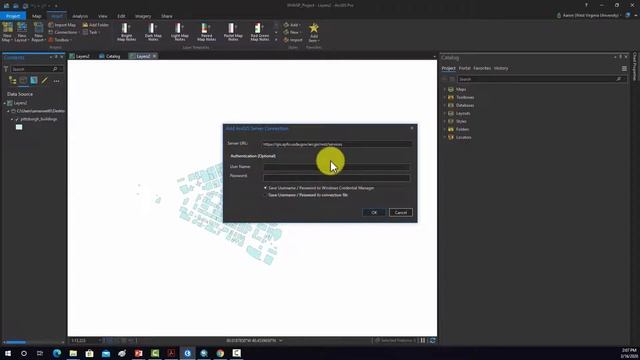The height and width of the screenshot is (360, 640).
Task: Click Add Folder in the ribbon
Action: [96, 25]
